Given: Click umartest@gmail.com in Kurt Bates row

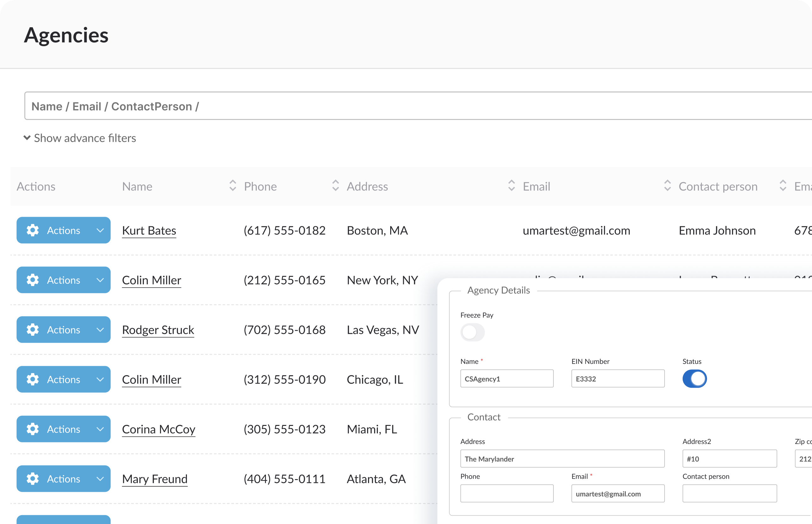Looking at the screenshot, I should [576, 231].
